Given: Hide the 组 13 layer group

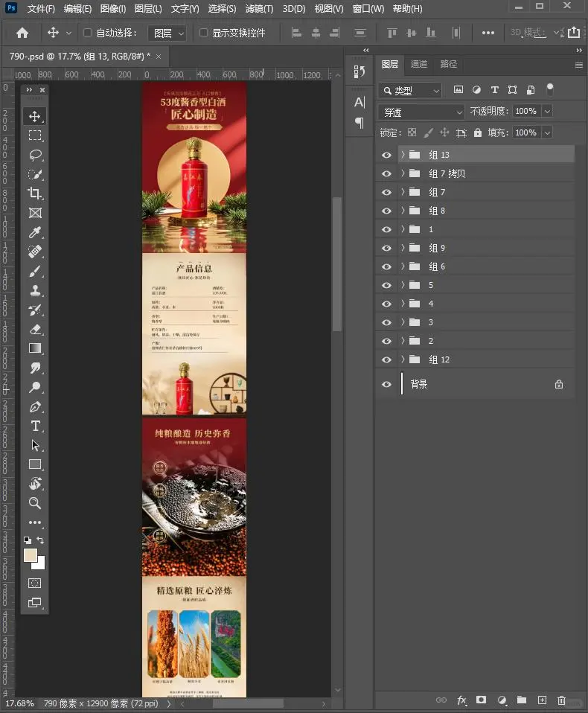Looking at the screenshot, I should (386, 155).
